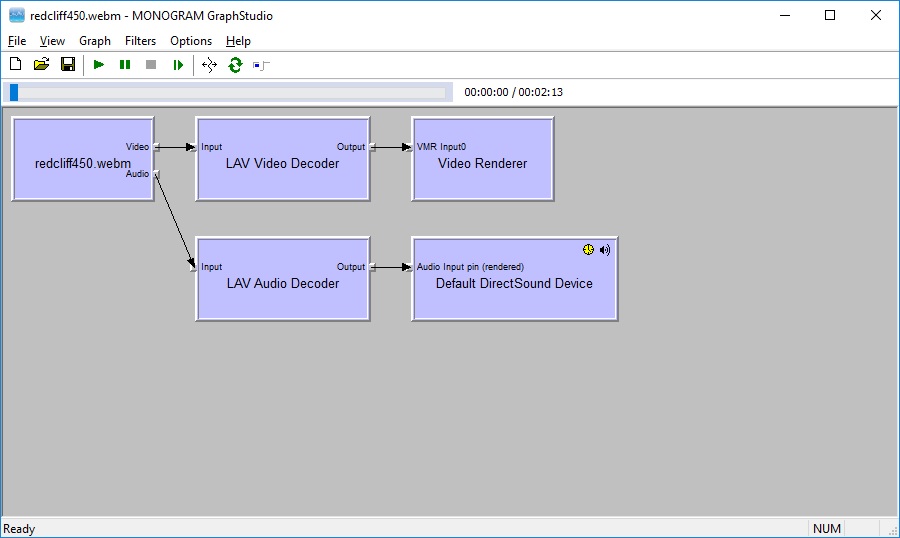The height and width of the screenshot is (538, 900).
Task: Start playback with the green Play button
Action: point(99,65)
